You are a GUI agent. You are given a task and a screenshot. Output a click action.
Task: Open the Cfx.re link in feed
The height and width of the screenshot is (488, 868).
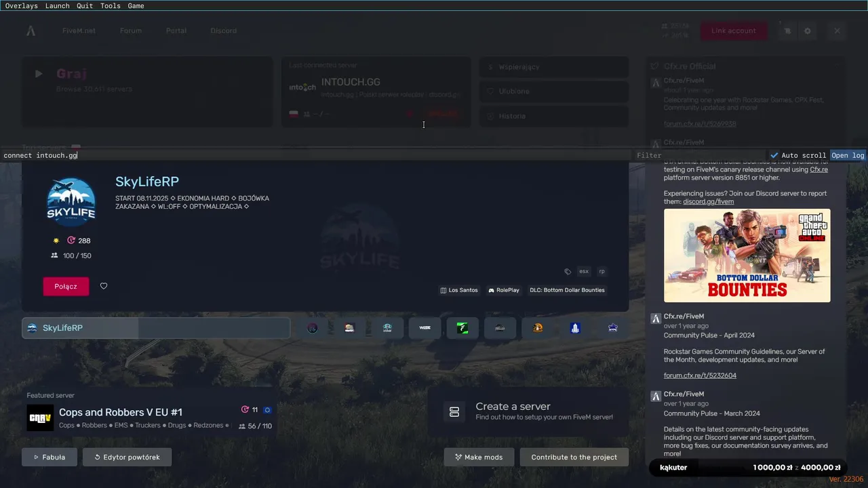pyautogui.click(x=818, y=169)
